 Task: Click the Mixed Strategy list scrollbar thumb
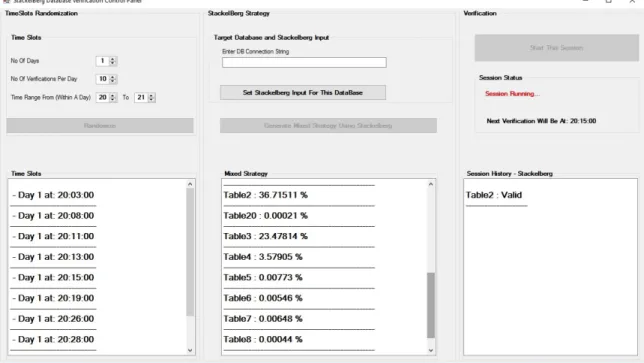(431, 305)
